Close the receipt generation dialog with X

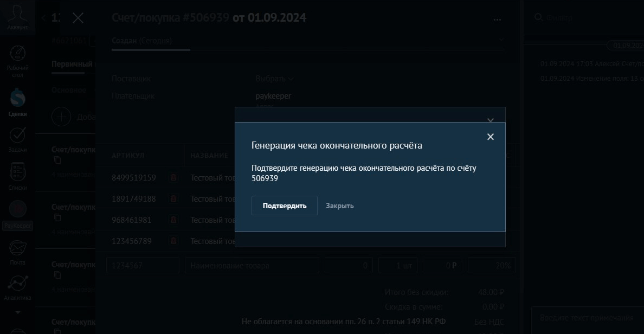[x=490, y=137]
